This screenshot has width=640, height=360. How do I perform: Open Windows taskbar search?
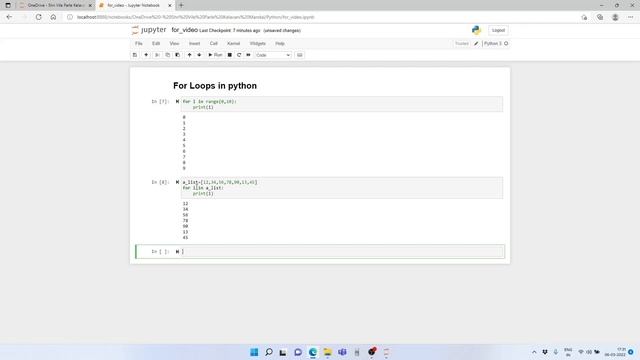[x=269, y=352]
